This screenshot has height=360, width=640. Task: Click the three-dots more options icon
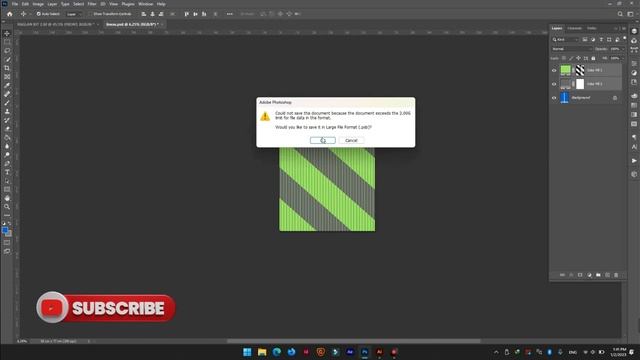(229, 14)
